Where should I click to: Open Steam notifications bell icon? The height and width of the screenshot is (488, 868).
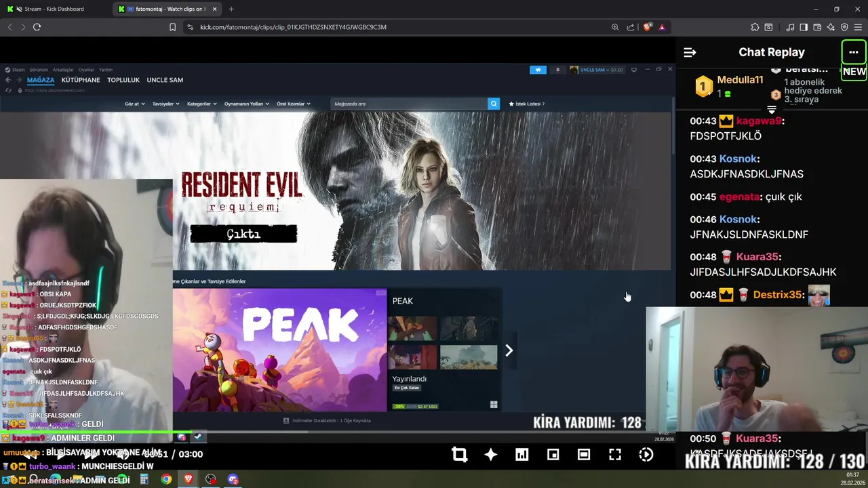[x=558, y=70]
